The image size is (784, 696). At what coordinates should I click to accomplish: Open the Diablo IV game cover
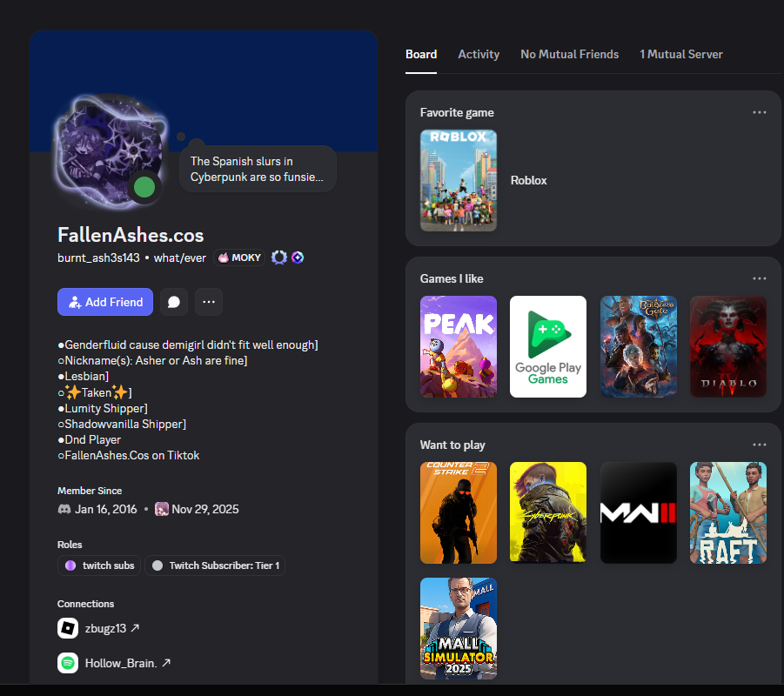point(728,346)
